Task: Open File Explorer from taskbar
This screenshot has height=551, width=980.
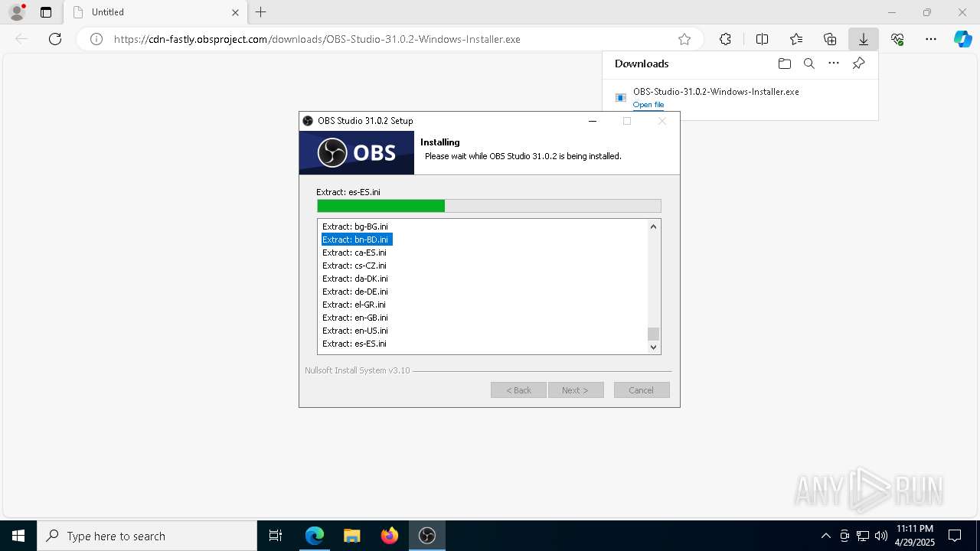Action: click(352, 536)
